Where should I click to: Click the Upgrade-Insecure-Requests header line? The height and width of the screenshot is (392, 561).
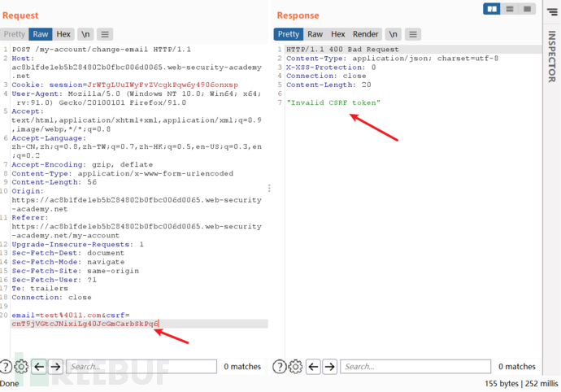(77, 245)
